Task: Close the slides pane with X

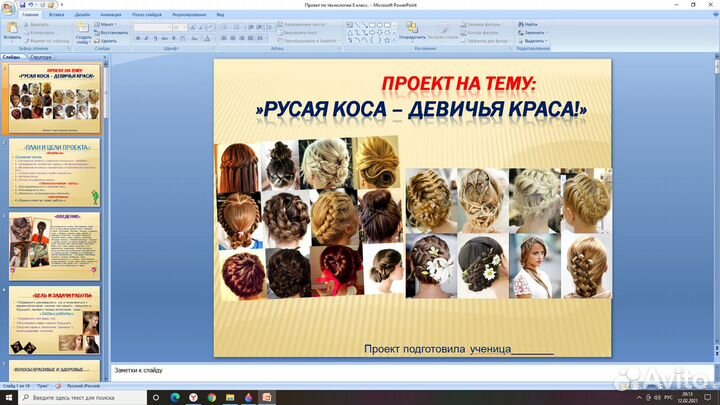Action: point(105,57)
